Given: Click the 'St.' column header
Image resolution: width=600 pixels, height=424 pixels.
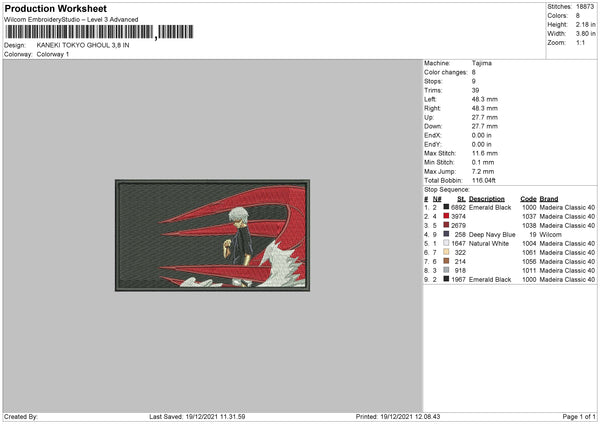Looking at the screenshot, I should tap(461, 199).
